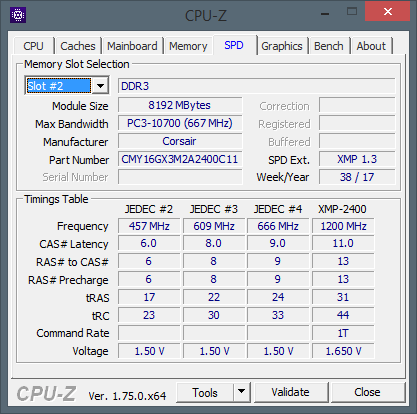Screen dimensions: 417x414
Task: Click the 38 / 17 Week/Year value
Action: click(x=357, y=177)
